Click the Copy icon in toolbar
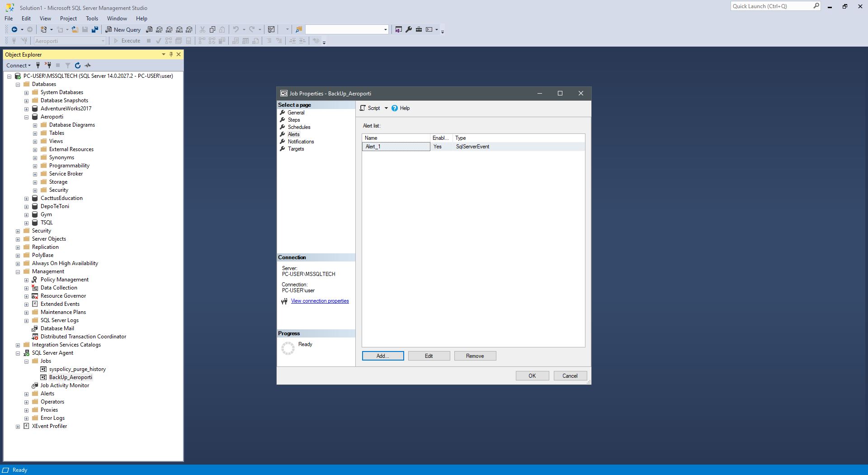 (x=212, y=29)
